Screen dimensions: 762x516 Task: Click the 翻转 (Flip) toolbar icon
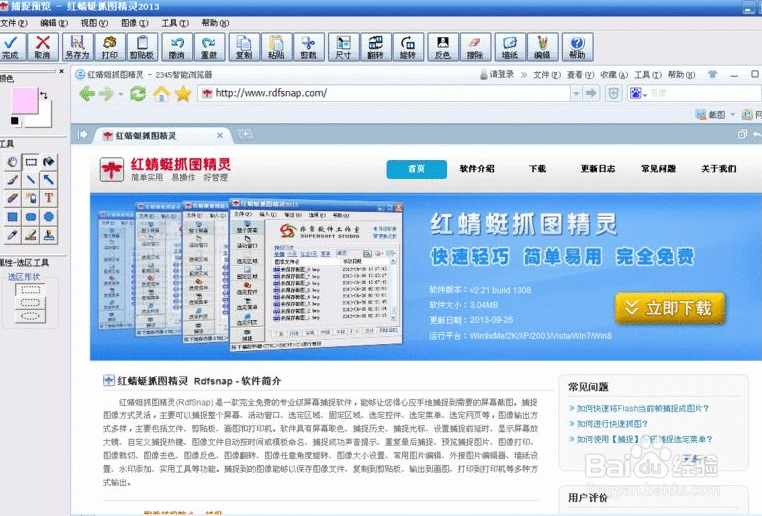point(375,47)
